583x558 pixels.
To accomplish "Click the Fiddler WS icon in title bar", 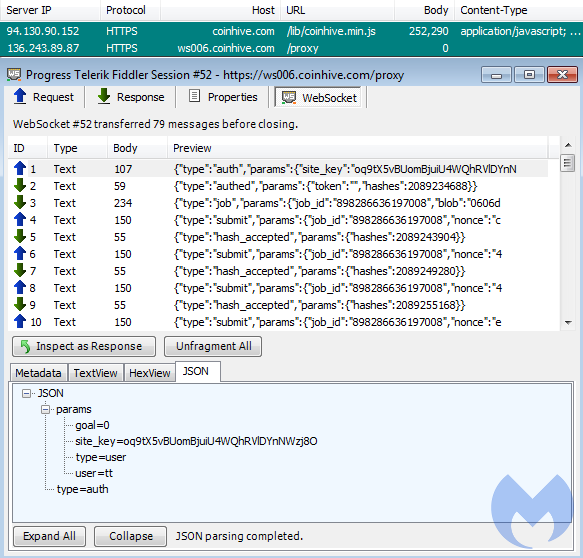I will [14, 74].
